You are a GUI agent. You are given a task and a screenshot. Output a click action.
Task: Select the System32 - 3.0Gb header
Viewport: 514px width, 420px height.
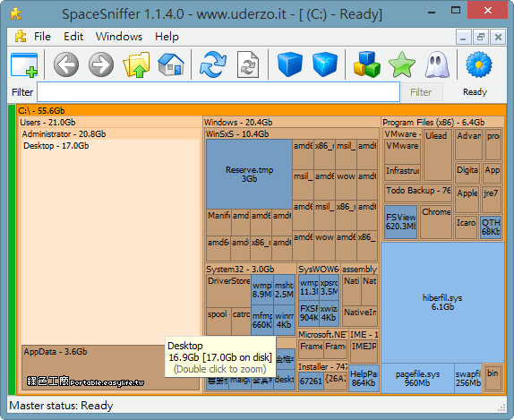point(251,270)
